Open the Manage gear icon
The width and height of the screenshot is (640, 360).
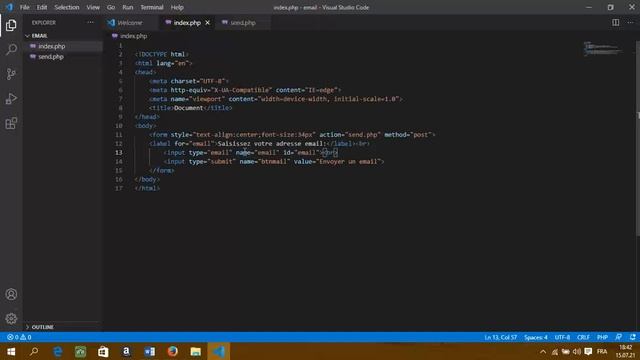click(x=11, y=318)
